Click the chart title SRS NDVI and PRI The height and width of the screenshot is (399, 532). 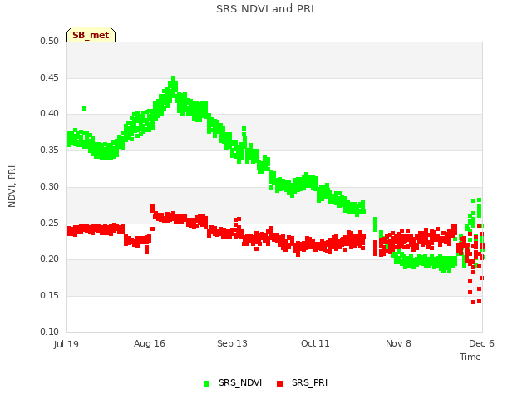pyautogui.click(x=265, y=9)
